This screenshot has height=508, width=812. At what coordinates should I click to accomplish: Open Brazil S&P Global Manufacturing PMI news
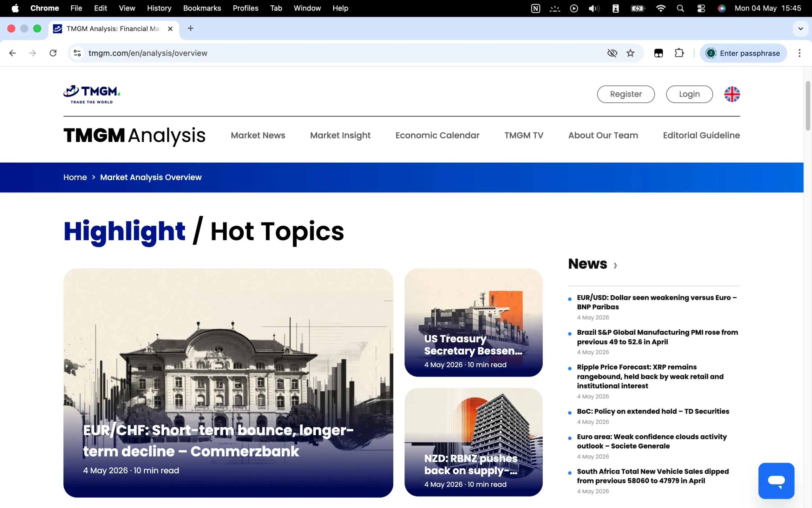tap(657, 337)
